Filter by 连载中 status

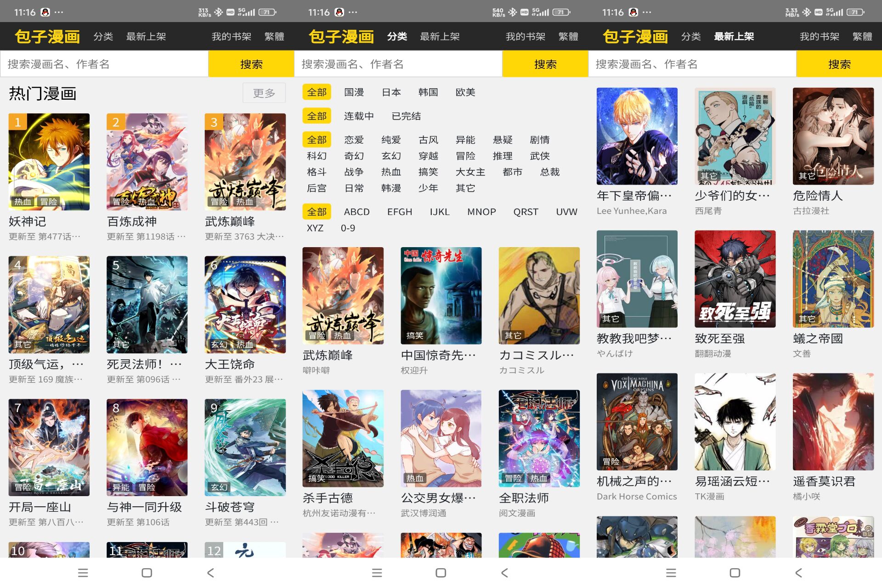click(x=358, y=116)
